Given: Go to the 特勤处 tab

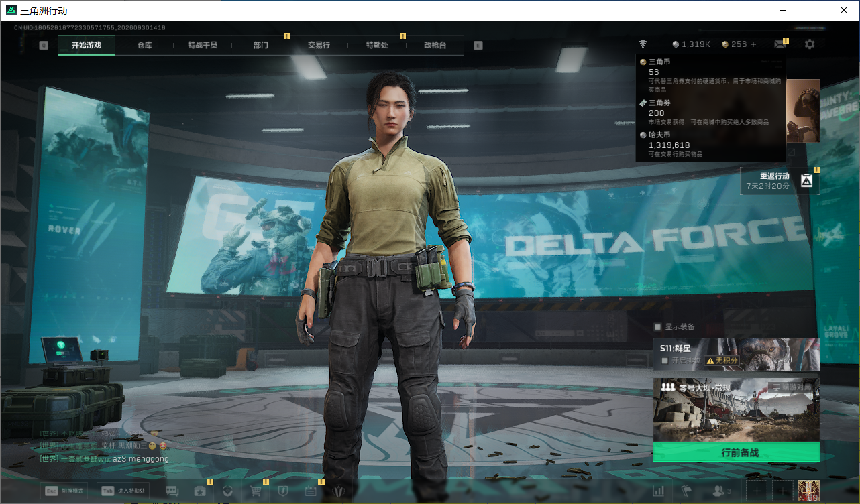Looking at the screenshot, I should (x=377, y=45).
